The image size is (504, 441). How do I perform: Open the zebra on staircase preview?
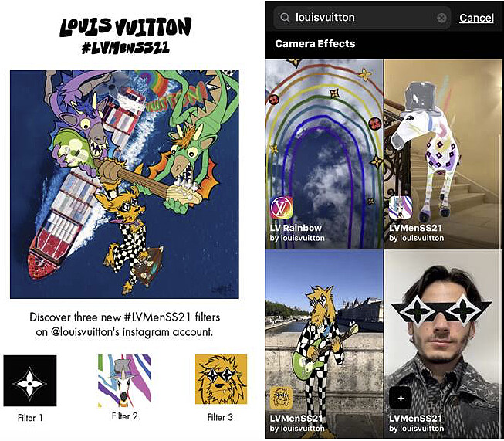pyautogui.click(x=443, y=154)
